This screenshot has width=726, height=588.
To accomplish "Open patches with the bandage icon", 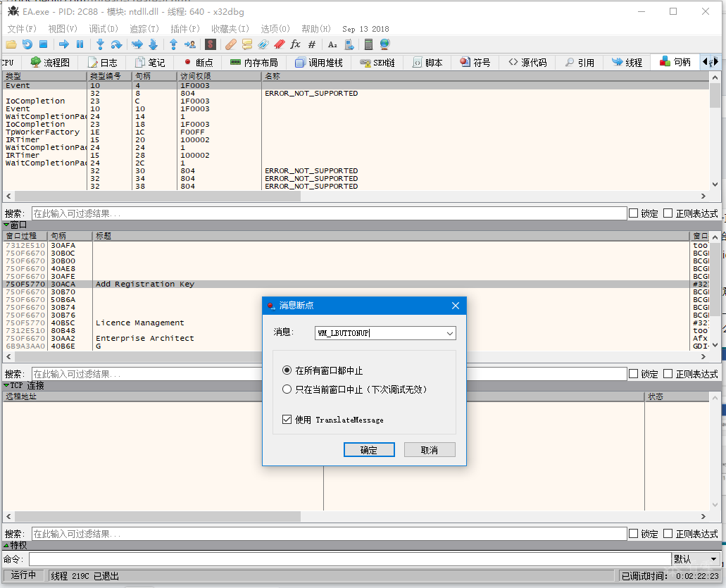I will tap(230, 44).
